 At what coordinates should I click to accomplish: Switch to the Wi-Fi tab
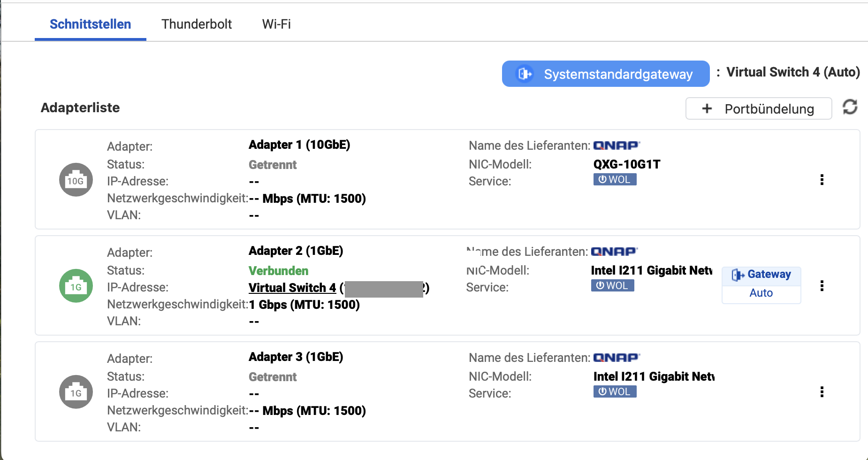pos(276,24)
